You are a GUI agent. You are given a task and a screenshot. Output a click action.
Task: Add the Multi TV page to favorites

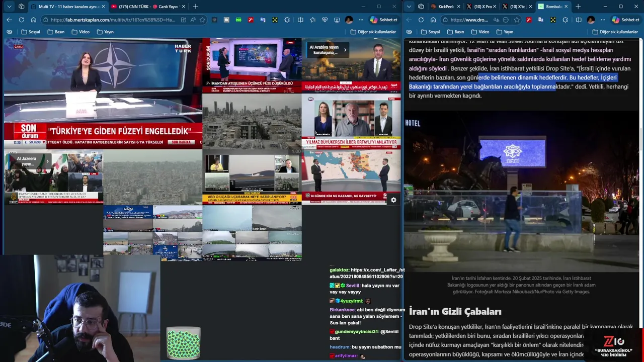point(202,20)
